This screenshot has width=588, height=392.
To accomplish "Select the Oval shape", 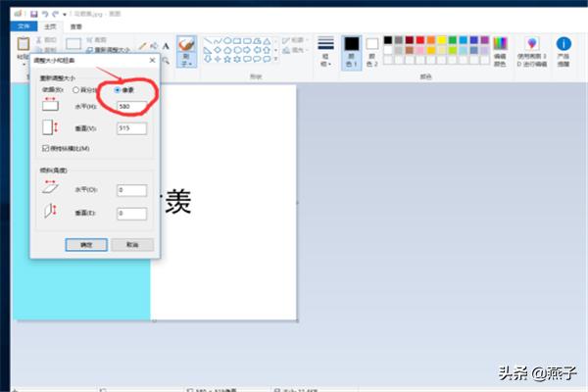I will click(227, 41).
